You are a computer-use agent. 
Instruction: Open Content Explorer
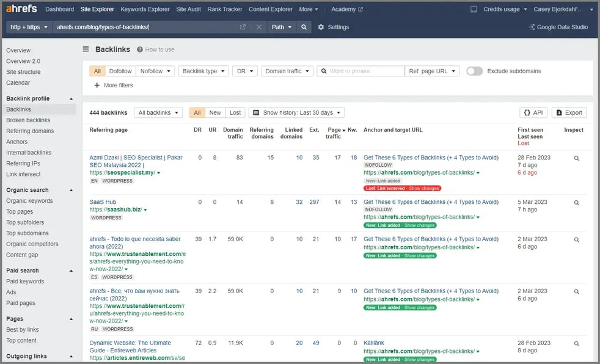coord(271,9)
